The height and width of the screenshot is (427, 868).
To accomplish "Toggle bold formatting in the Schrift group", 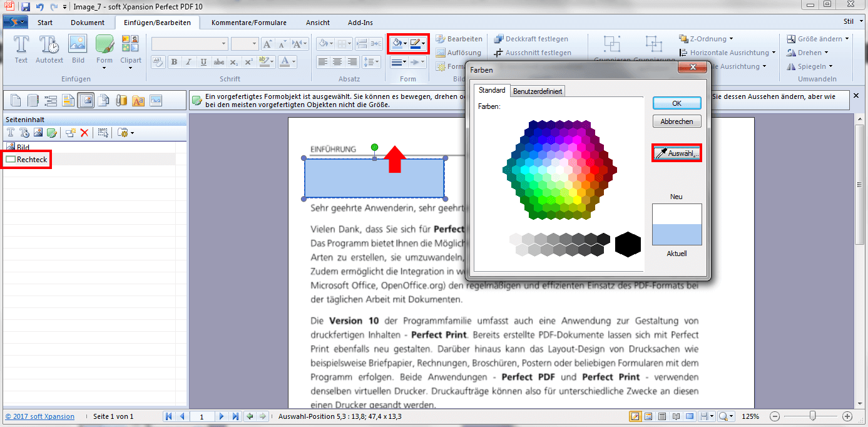I will click(x=174, y=61).
